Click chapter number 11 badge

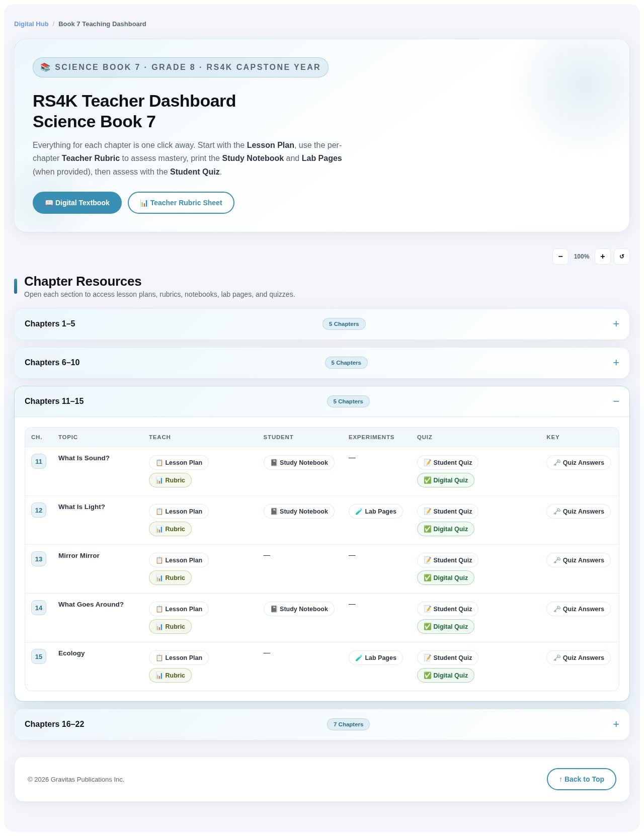(39, 461)
